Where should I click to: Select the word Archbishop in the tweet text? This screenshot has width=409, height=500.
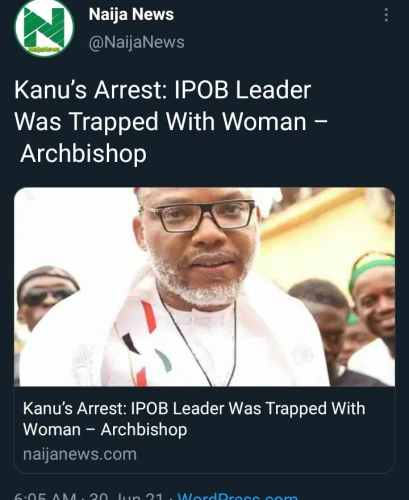(x=83, y=153)
